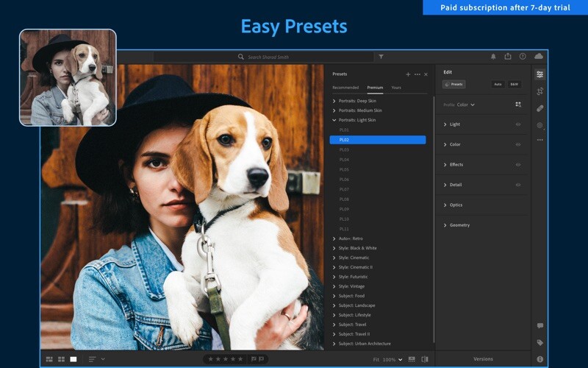Click the Auto adjust button
The image size is (588, 368).
tap(498, 84)
